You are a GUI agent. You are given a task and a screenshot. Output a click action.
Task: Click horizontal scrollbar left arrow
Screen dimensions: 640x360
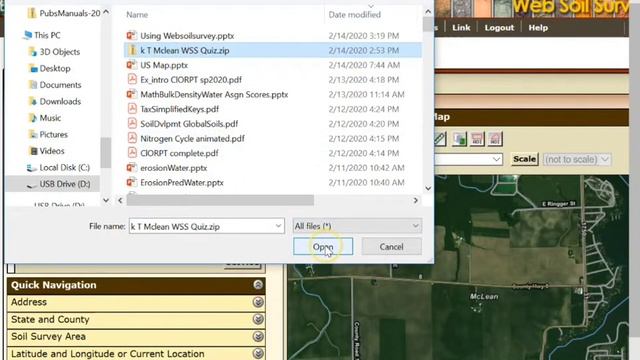[x=120, y=200]
